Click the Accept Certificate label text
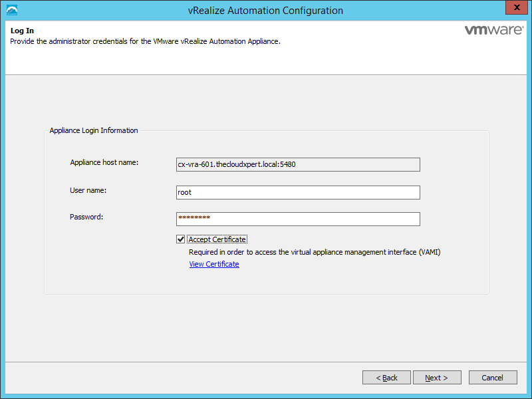The width and height of the screenshot is (532, 399). point(217,239)
